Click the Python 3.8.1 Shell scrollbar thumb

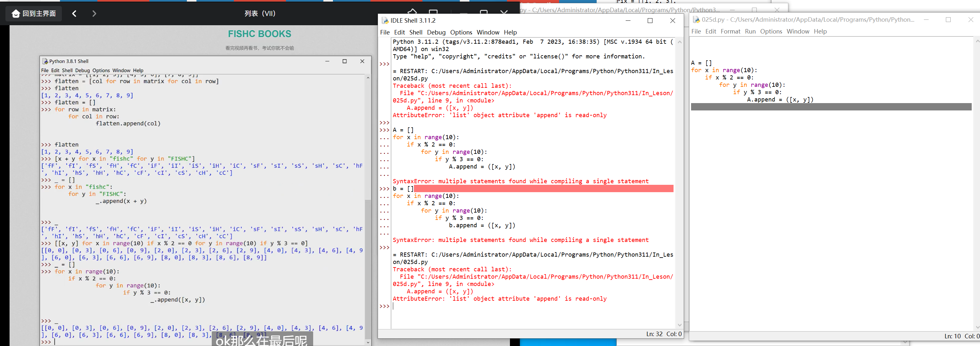click(x=367, y=269)
